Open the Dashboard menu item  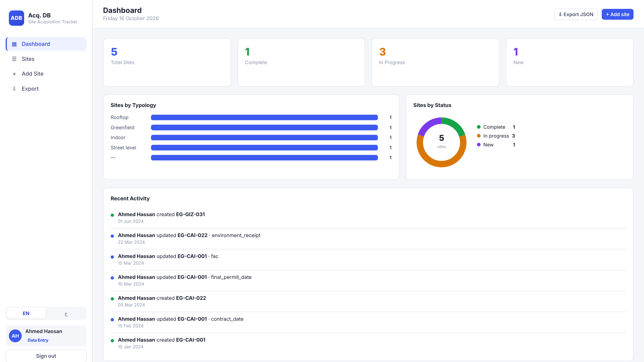click(46, 44)
